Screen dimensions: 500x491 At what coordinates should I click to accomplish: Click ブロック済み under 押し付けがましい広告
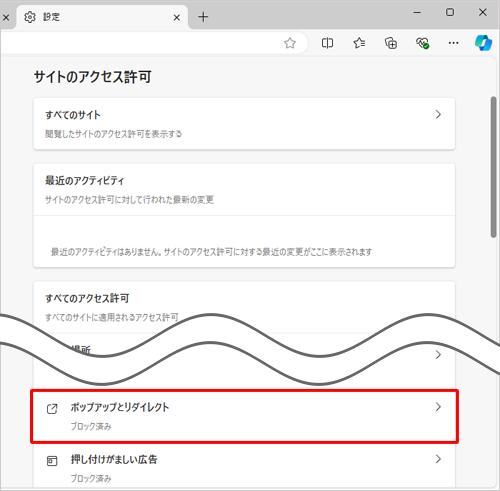(91, 479)
